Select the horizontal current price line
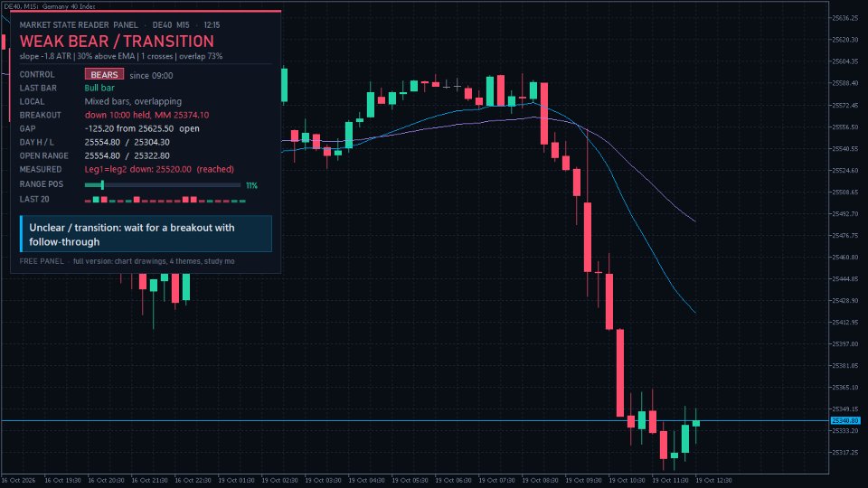This screenshot has height=488, width=868. tap(415, 421)
